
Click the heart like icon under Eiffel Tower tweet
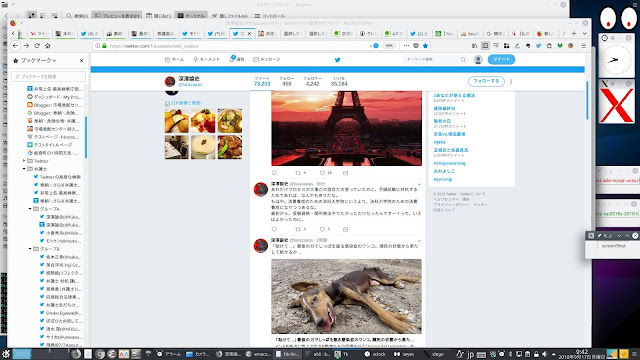pyautogui.click(x=322, y=173)
